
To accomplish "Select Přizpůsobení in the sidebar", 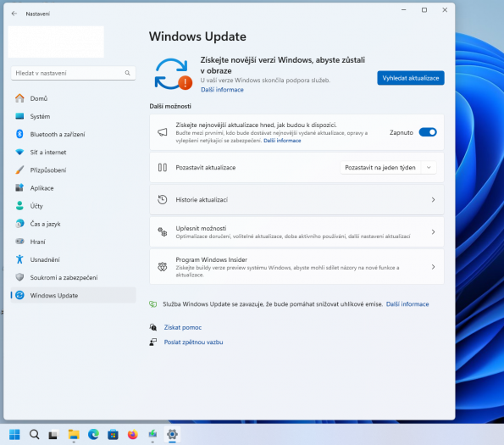I will pyautogui.click(x=74, y=170).
